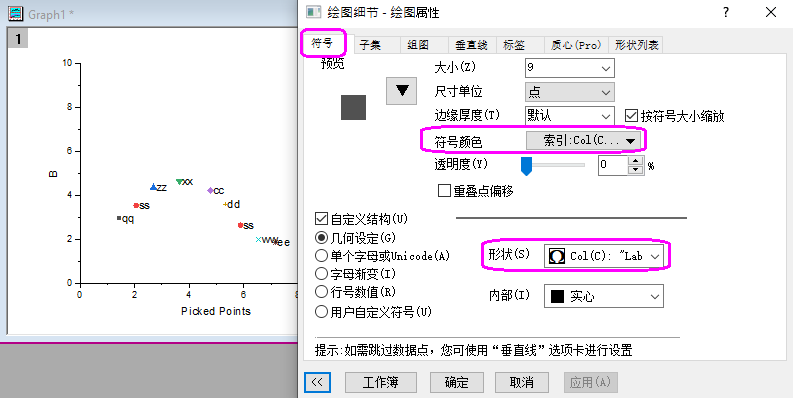
Task: Toggle 按符号大小缩放 checkbox
Action: pyautogui.click(x=631, y=116)
